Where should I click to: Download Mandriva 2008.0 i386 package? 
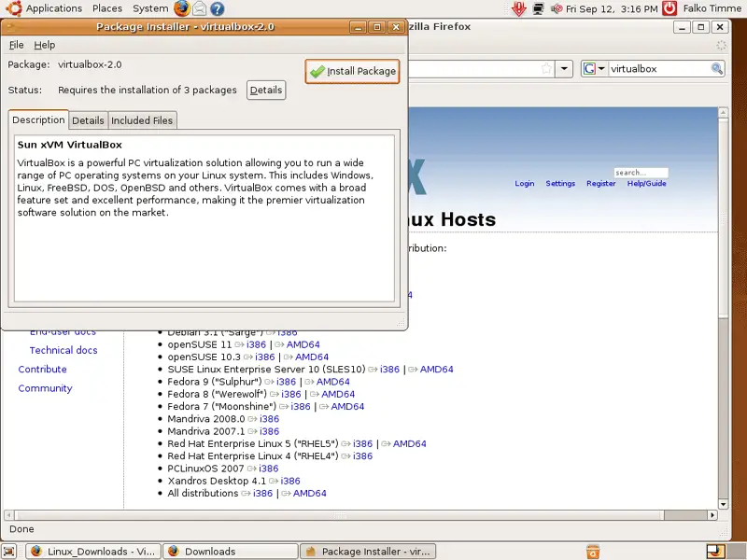point(269,419)
